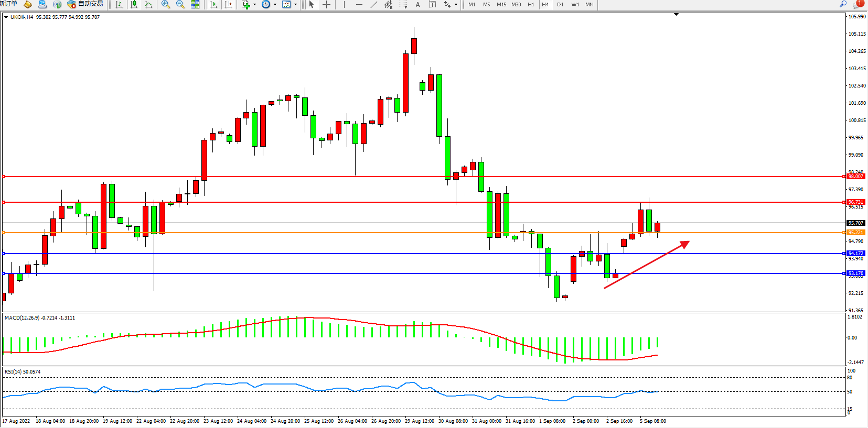Image resolution: width=868 pixels, height=428 pixels.
Task: Toggle the chart auto scroll button
Action: point(213,5)
